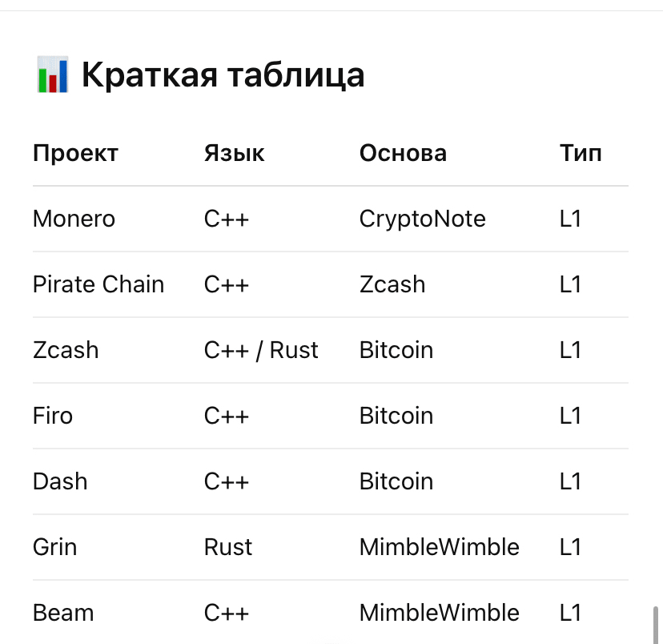Click the Краткая таблица heading
663x644 pixels.
223,75
